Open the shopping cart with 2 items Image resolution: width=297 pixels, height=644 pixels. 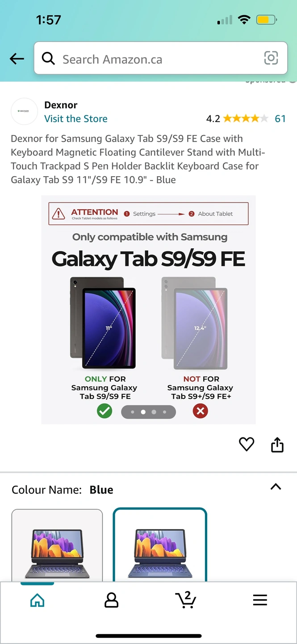(x=186, y=599)
